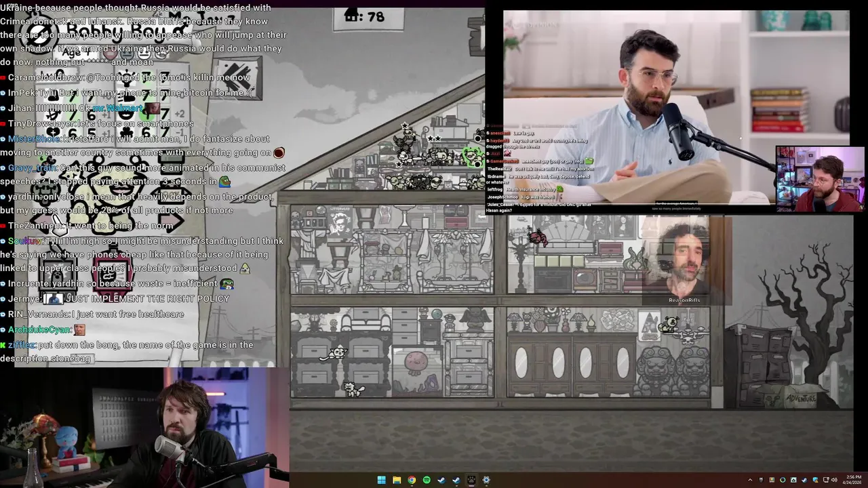Viewport: 868px width, 488px height.
Task: Select the pink cat in the upper-right room
Action: (538, 237)
